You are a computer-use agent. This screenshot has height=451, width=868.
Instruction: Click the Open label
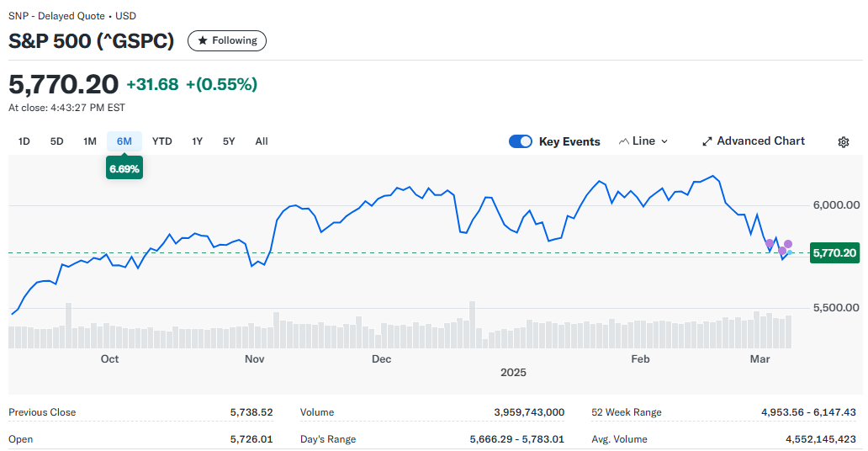click(x=20, y=439)
